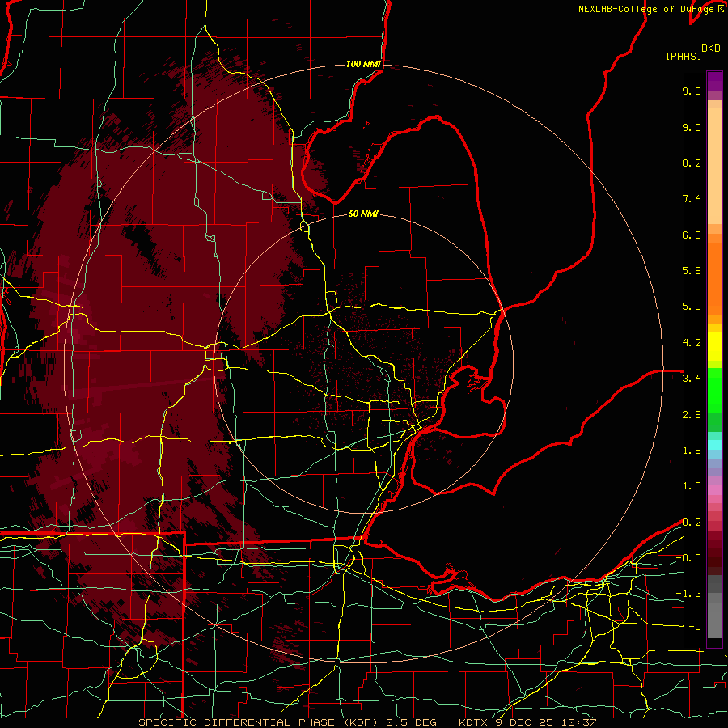Click the -0.5 value on color scale
Viewport: 728px width, 728px height.
click(x=688, y=558)
